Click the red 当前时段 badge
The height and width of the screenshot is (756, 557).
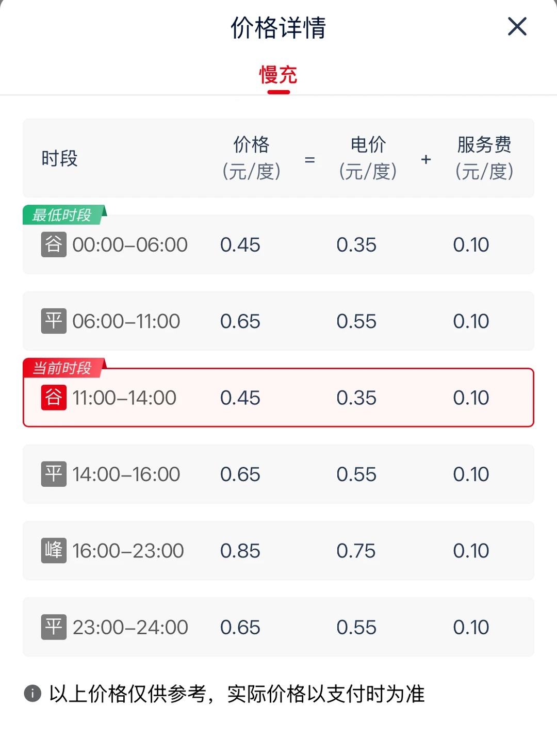pyautogui.click(x=64, y=368)
